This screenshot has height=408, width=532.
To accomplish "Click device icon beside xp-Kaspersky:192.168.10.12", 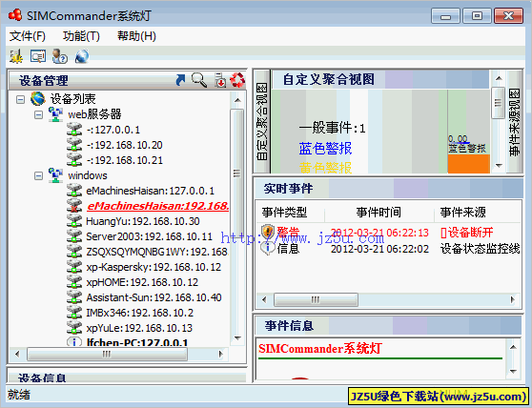I will 74,267.
